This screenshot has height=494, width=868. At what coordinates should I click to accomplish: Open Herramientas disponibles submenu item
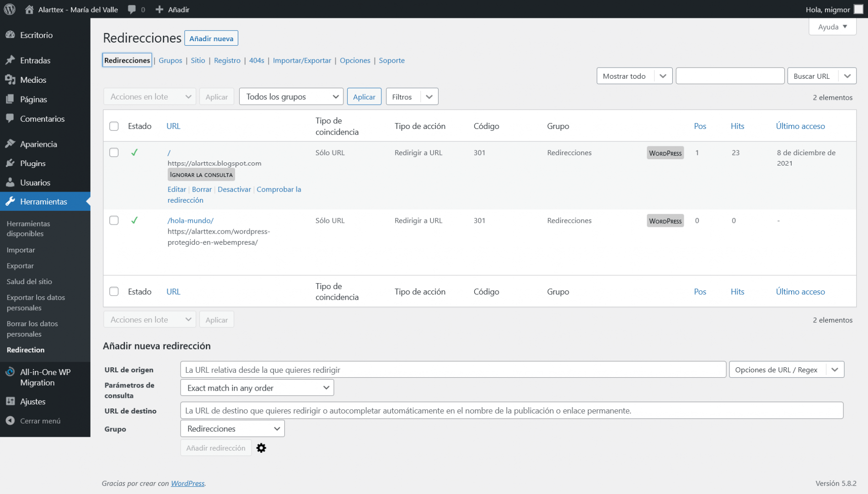tap(28, 229)
